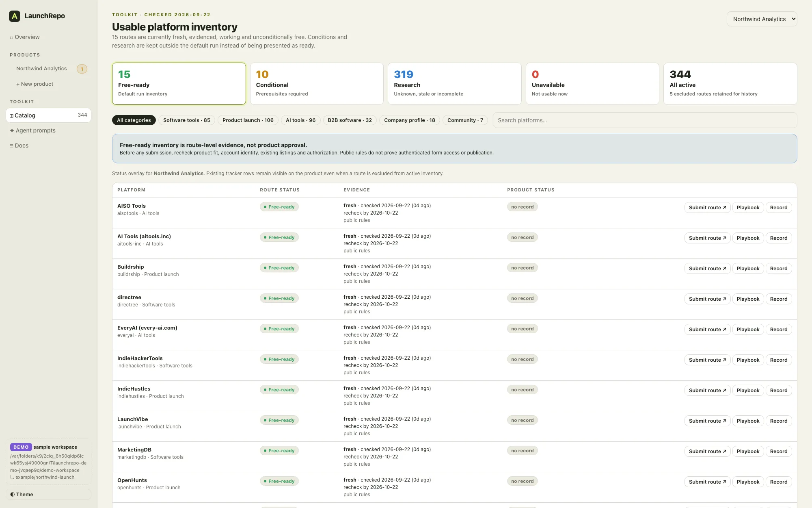
Task: Focus the Search platforms field
Action: pyautogui.click(x=645, y=120)
